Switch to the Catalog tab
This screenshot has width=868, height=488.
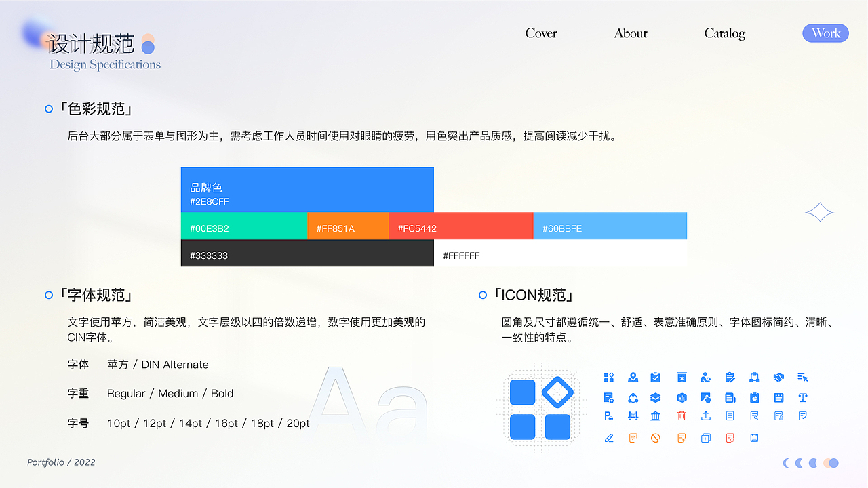(x=724, y=33)
